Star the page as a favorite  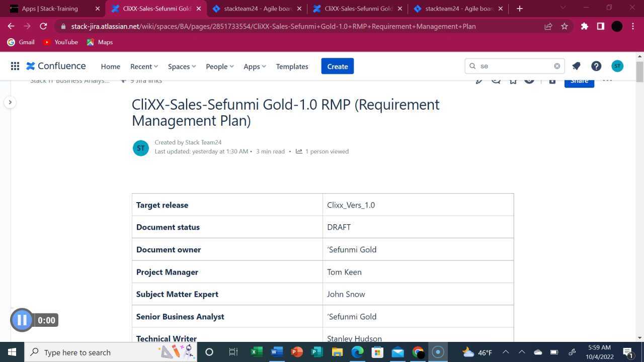[x=513, y=80]
